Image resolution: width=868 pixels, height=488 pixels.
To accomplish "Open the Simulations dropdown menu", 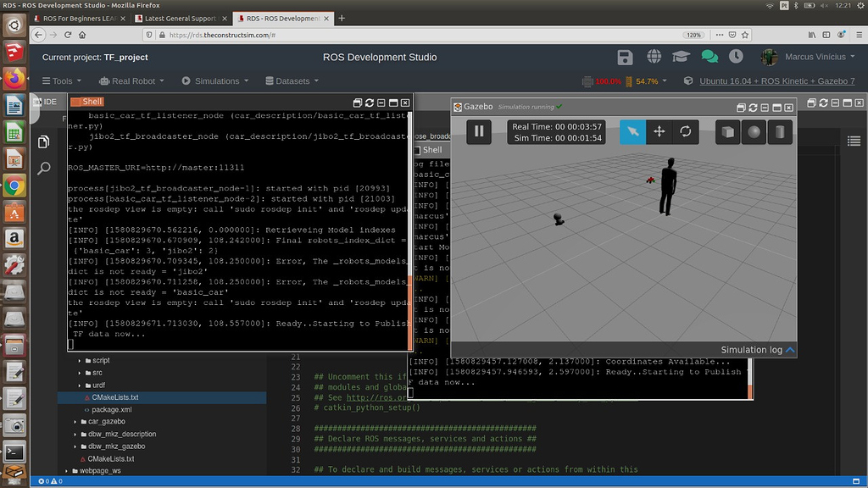I will click(215, 80).
